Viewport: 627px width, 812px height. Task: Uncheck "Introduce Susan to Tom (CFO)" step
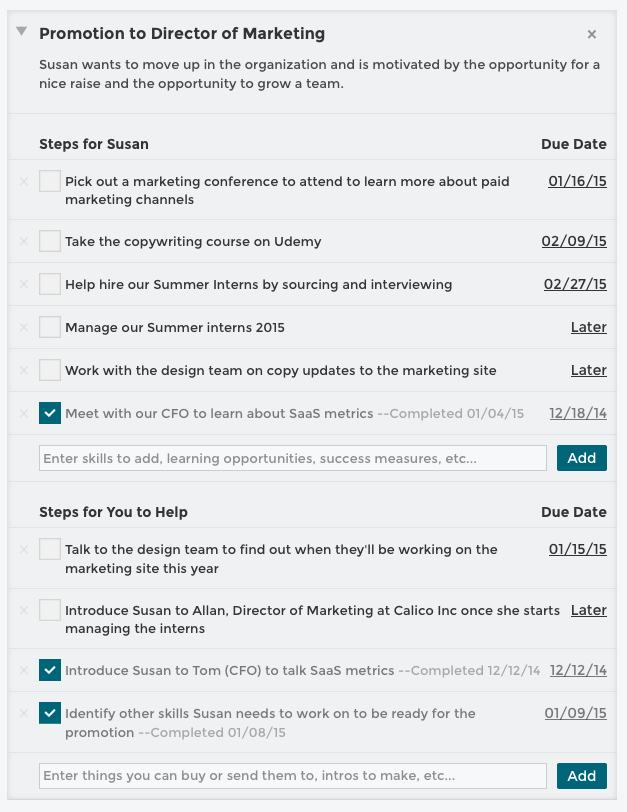tap(49, 670)
